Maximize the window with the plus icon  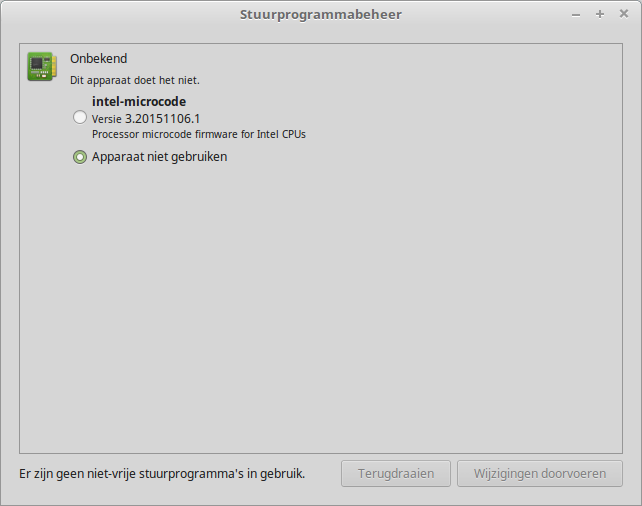pyautogui.click(x=600, y=14)
